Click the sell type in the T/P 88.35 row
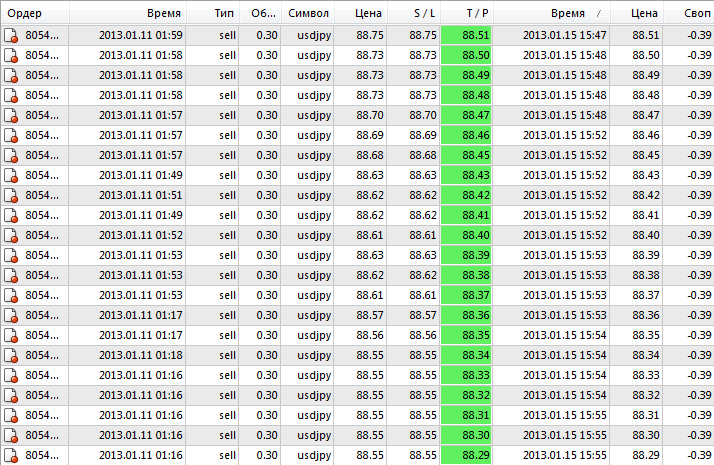Screen dimensions: 714x465 227,336
